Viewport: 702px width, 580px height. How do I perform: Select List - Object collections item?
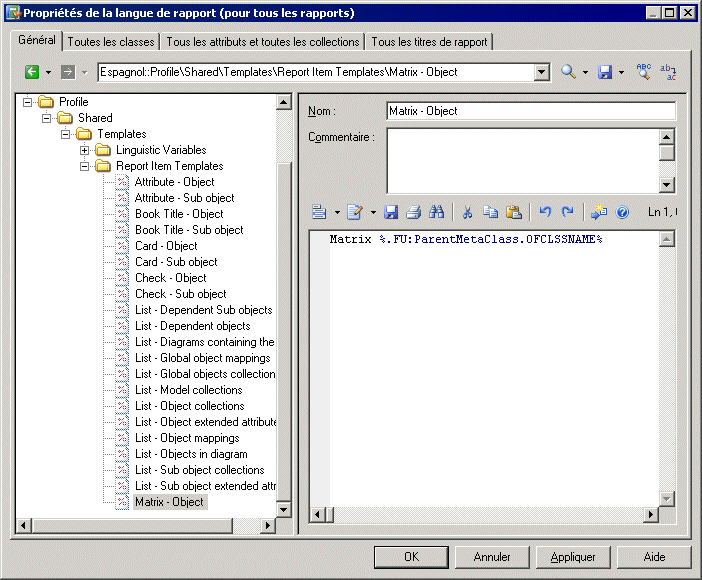[190, 406]
